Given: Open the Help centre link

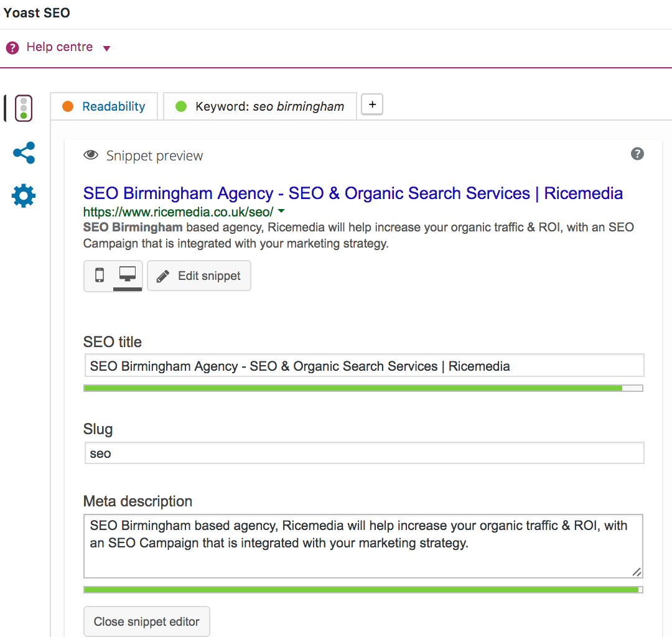Looking at the screenshot, I should [60, 47].
